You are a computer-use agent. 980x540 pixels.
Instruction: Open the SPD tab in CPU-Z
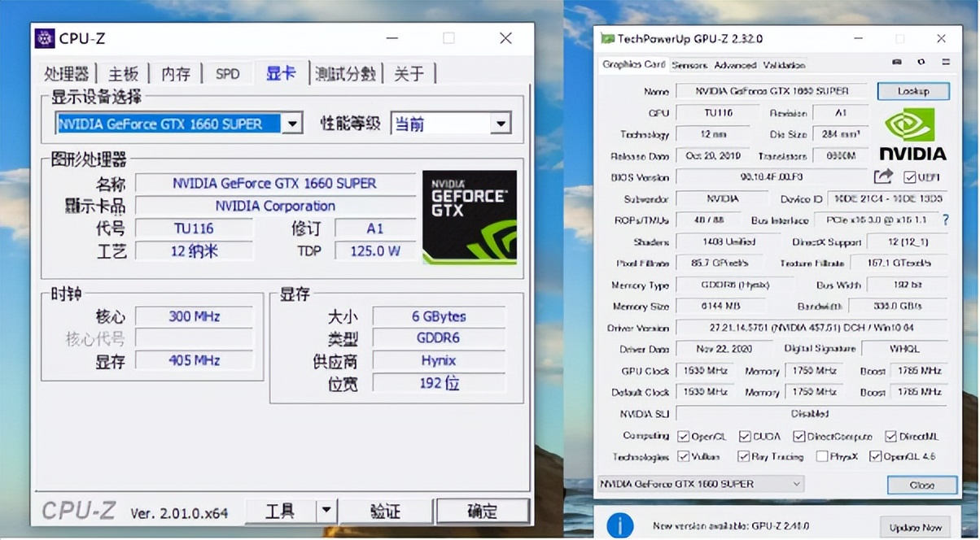click(227, 73)
